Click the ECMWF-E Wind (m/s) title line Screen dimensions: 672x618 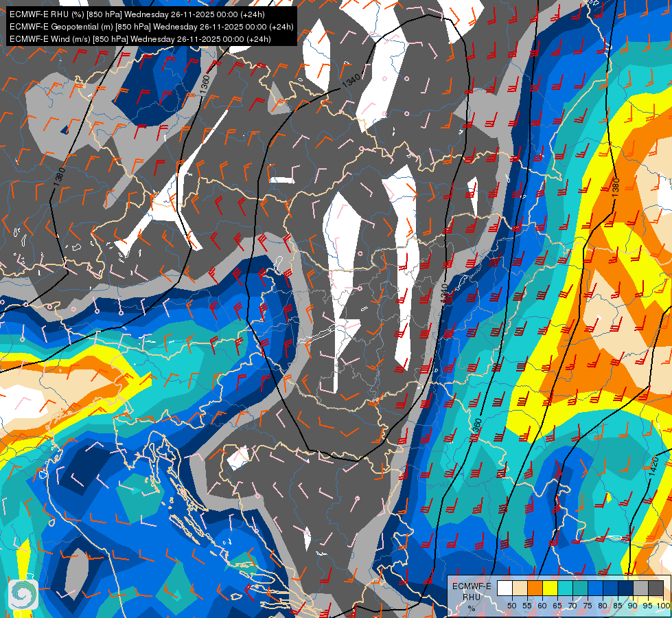point(140,39)
